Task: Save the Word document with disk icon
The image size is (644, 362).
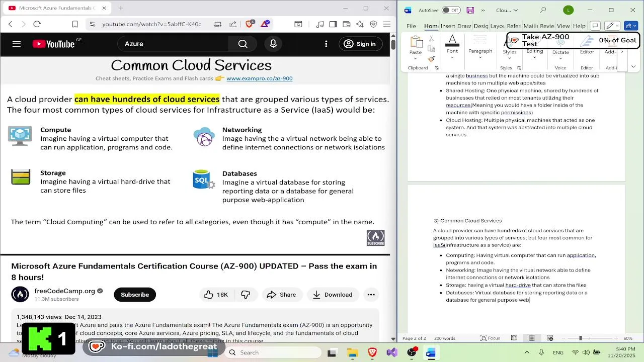Action: 470,10
